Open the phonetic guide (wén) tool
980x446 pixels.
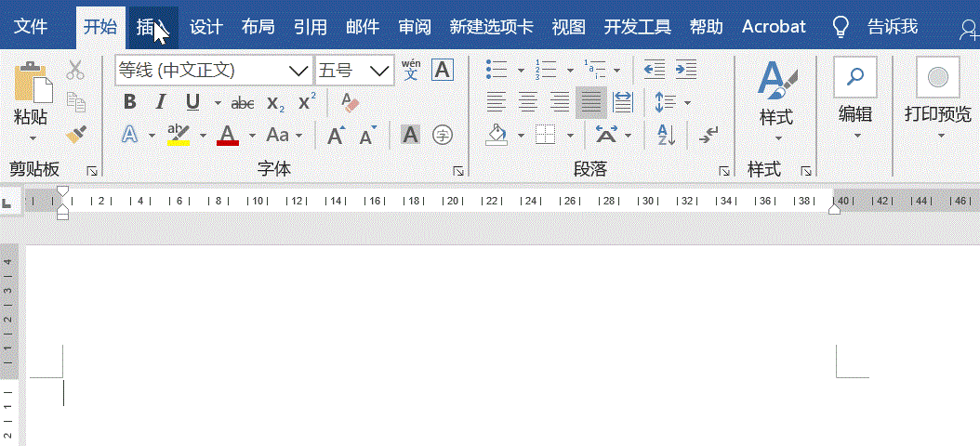pyautogui.click(x=411, y=70)
